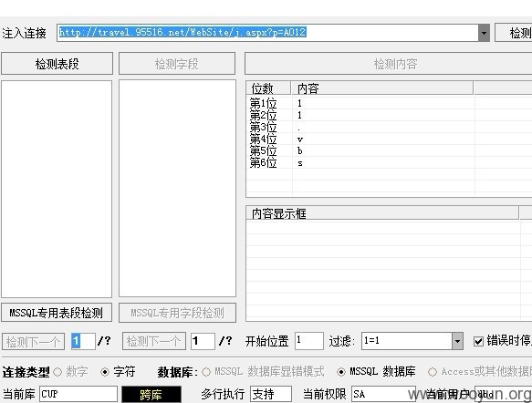Image resolution: width=532 pixels, height=403 pixels.
Task: Click the 多行执行 field showing 支持
Action: [271, 394]
